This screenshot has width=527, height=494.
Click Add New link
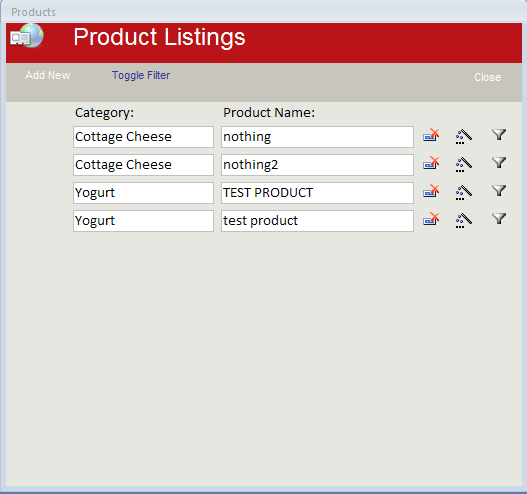click(x=48, y=75)
